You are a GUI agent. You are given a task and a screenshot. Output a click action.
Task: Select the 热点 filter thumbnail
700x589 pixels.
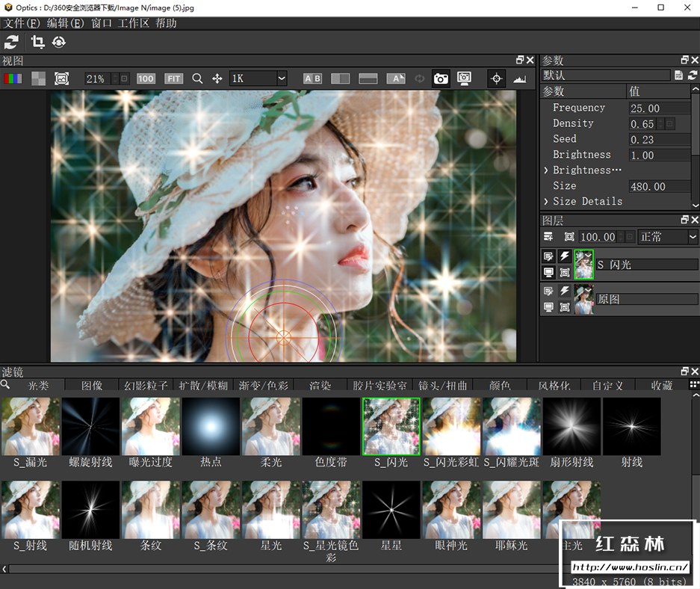click(211, 427)
